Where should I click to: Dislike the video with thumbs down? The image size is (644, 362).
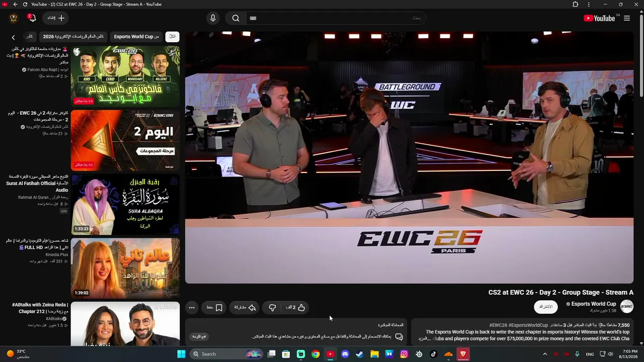[272, 307]
